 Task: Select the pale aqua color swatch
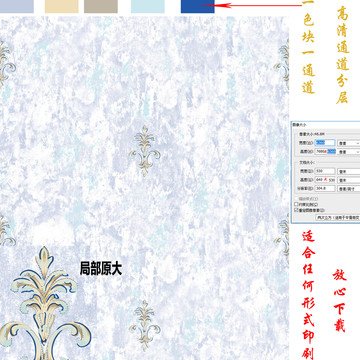148,6
